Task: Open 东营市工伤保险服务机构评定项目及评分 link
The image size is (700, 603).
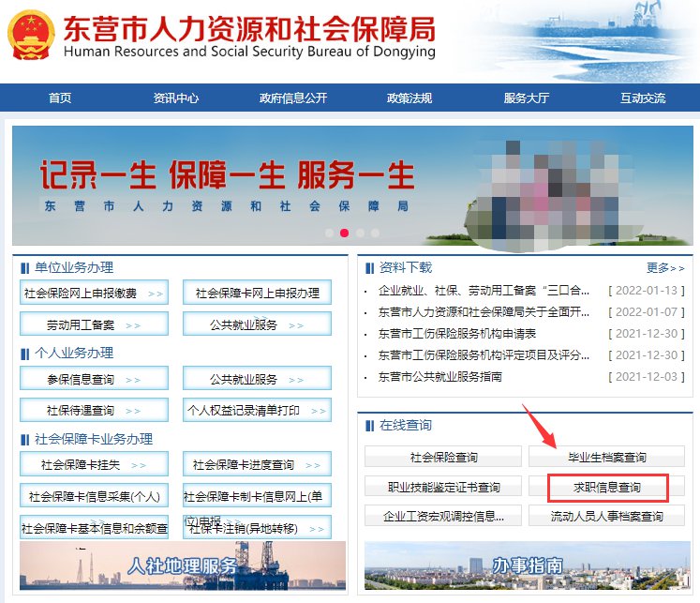Action: [484, 355]
